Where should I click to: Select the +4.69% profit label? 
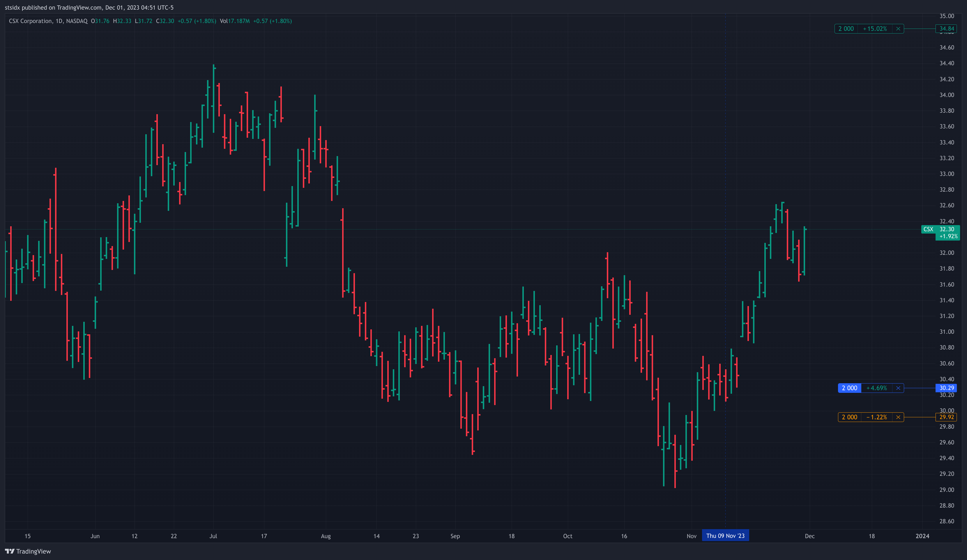876,388
